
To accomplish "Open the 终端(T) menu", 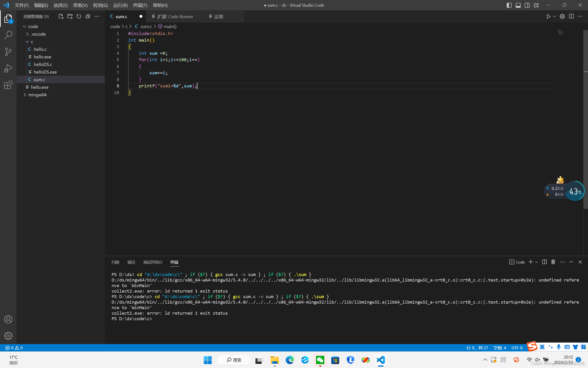I will pos(140,5).
